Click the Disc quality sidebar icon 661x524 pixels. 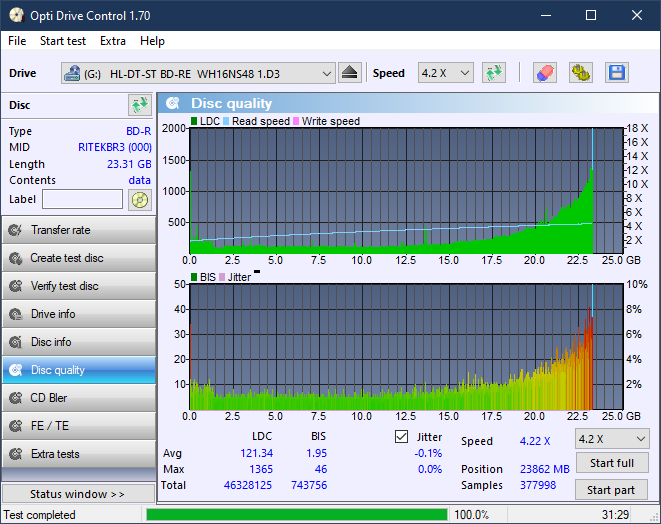[x=16, y=370]
